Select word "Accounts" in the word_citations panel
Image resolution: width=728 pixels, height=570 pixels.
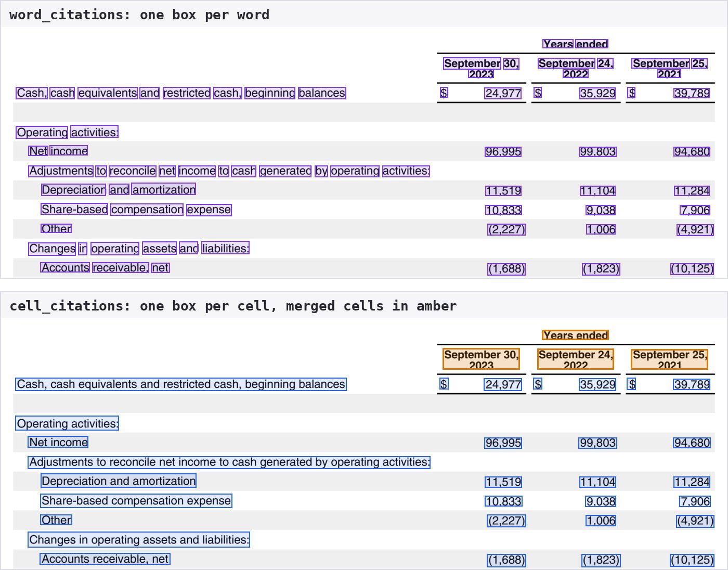click(x=66, y=268)
